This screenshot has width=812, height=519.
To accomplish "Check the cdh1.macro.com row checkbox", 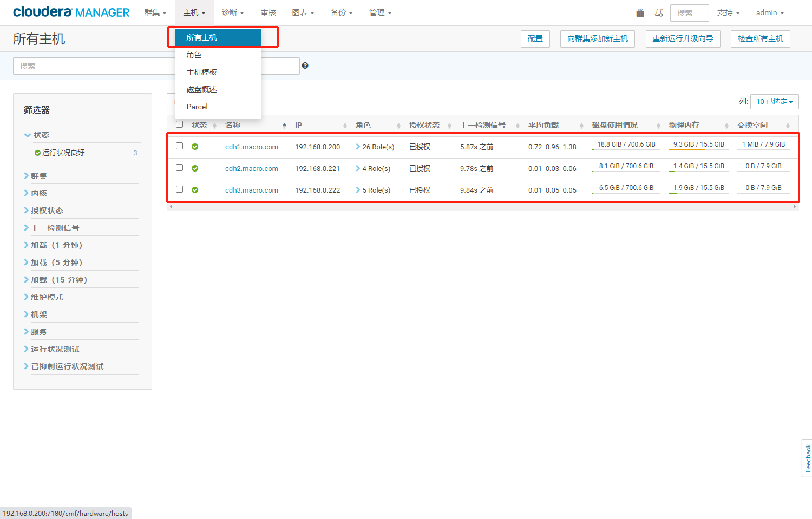I will (180, 146).
